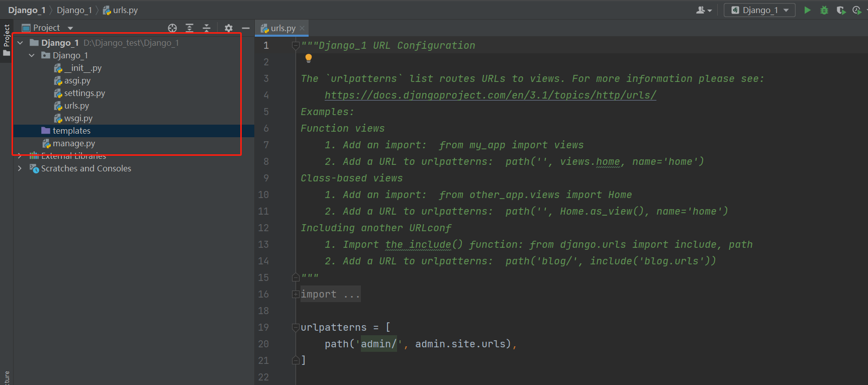This screenshot has height=385, width=868.
Task: Click 'Examples:' docstring line
Action: click(327, 112)
